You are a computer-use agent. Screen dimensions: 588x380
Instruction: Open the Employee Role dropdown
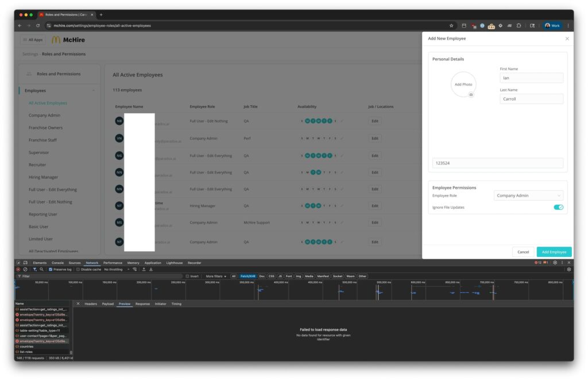coord(528,195)
